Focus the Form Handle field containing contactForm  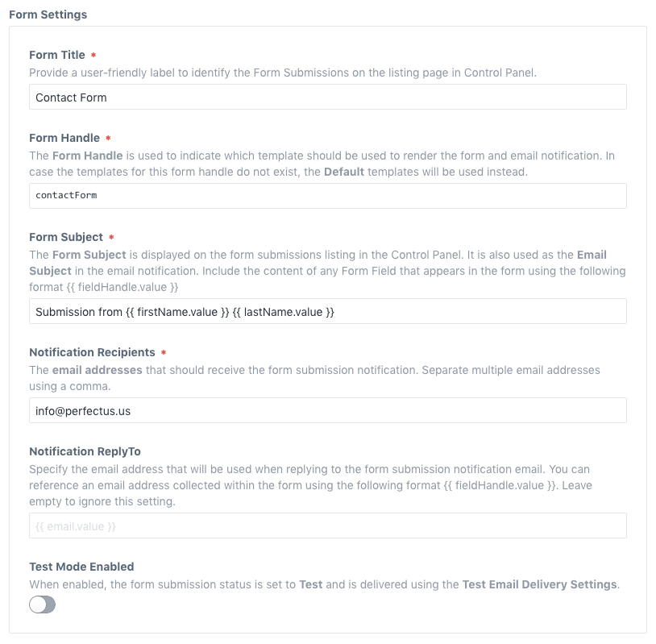pos(327,195)
